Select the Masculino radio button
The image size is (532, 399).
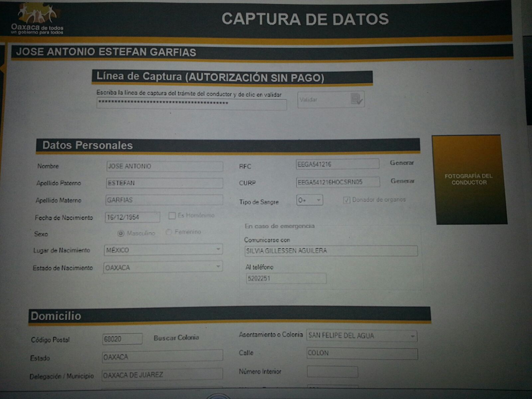tap(121, 233)
